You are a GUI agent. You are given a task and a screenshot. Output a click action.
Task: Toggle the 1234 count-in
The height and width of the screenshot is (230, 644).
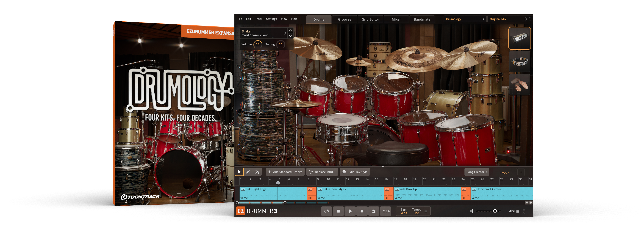385,211
